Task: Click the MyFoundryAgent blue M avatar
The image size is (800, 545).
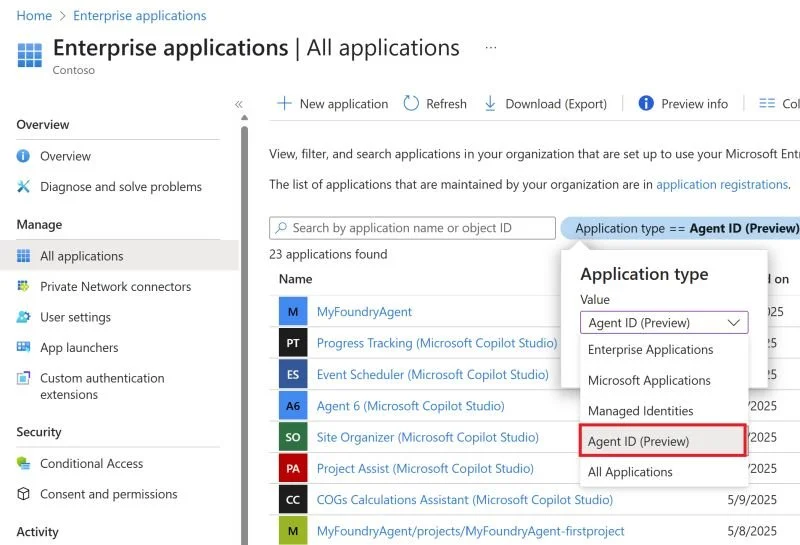Action: [293, 312]
